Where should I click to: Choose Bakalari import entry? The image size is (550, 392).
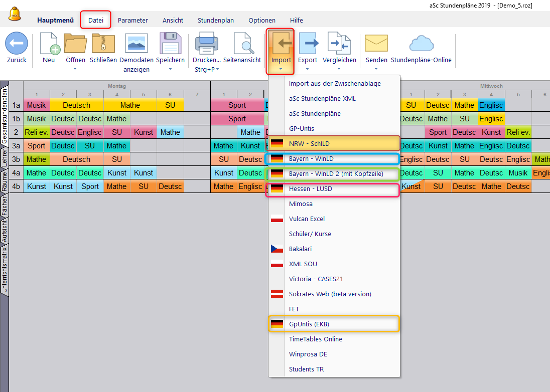(x=334, y=249)
